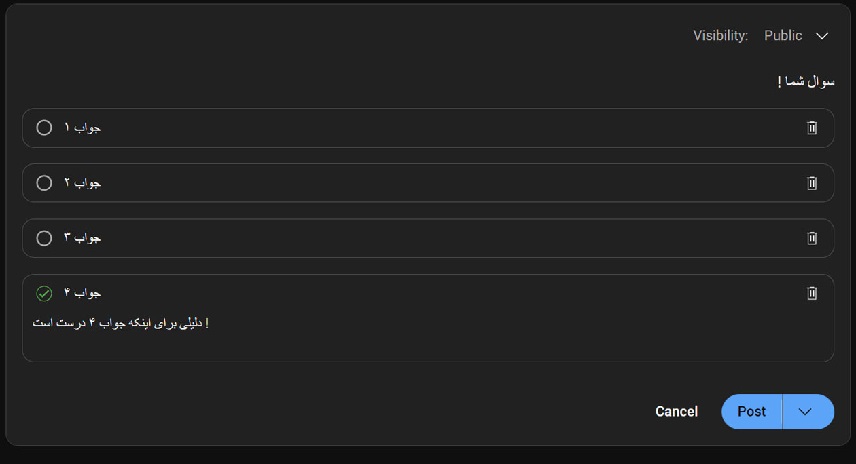Edit the جواب ۳ answer text
The width and height of the screenshot is (856, 464).
click(82, 238)
